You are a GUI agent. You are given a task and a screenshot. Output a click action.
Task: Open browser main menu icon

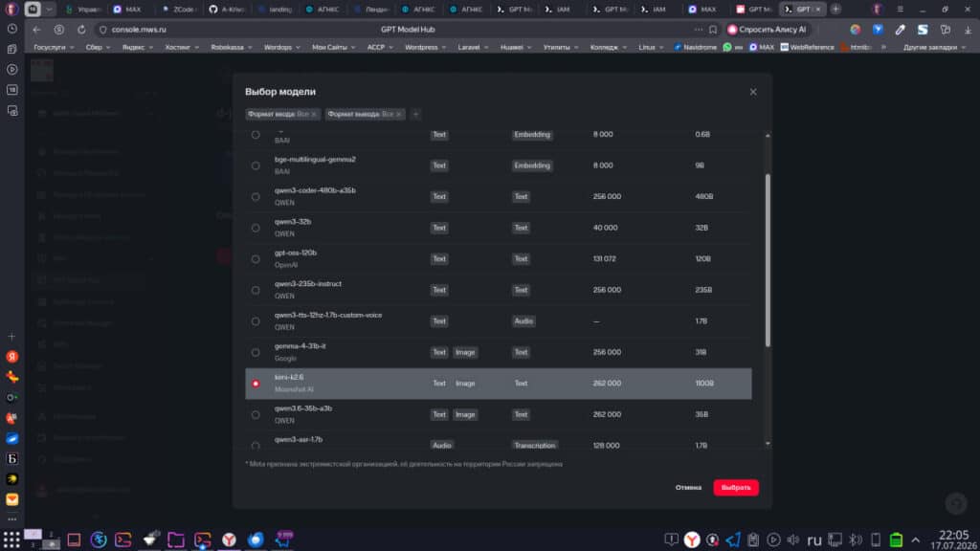[900, 10]
